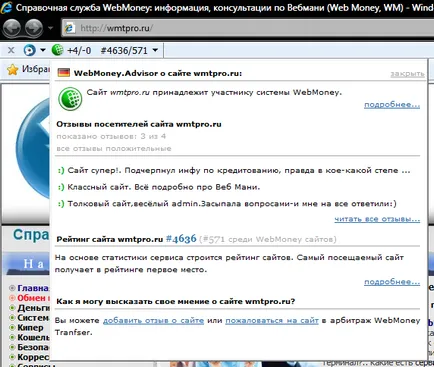Select review 'Сайт супер!. Подчерпнул инфу'

click(x=239, y=170)
